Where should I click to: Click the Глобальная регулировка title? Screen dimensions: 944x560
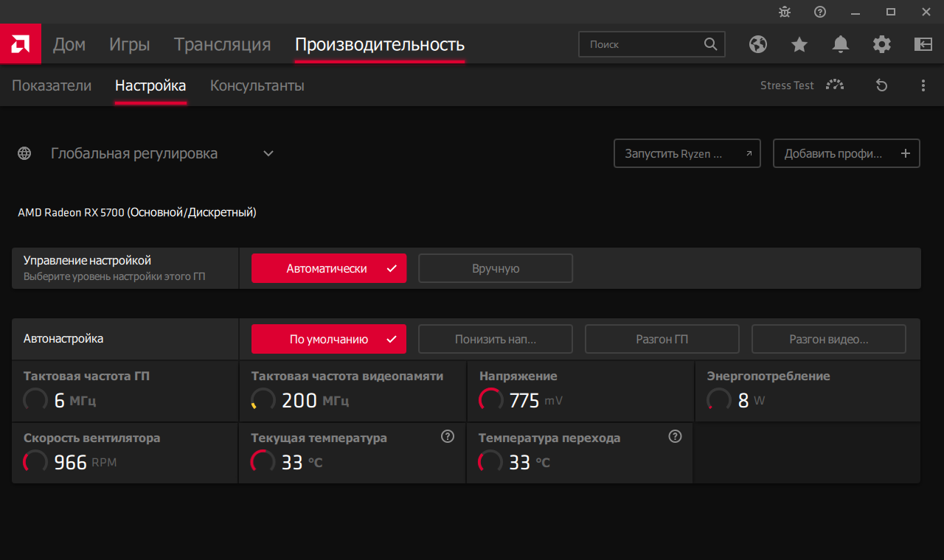(134, 153)
